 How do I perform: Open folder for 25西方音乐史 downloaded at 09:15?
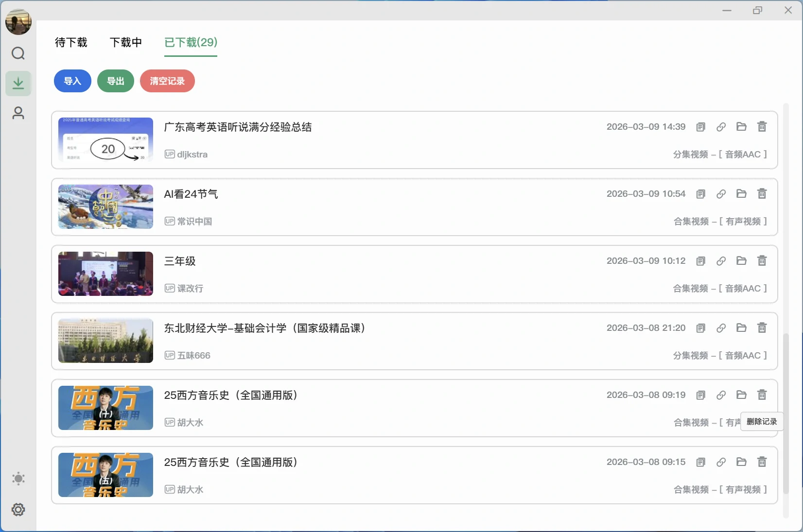(741, 462)
